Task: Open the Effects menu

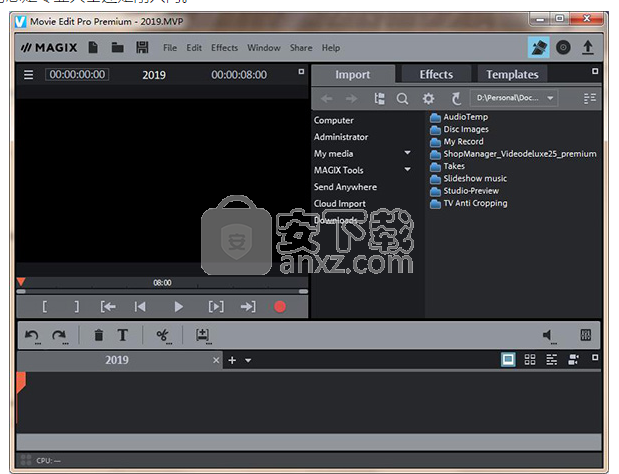Action: tap(224, 48)
